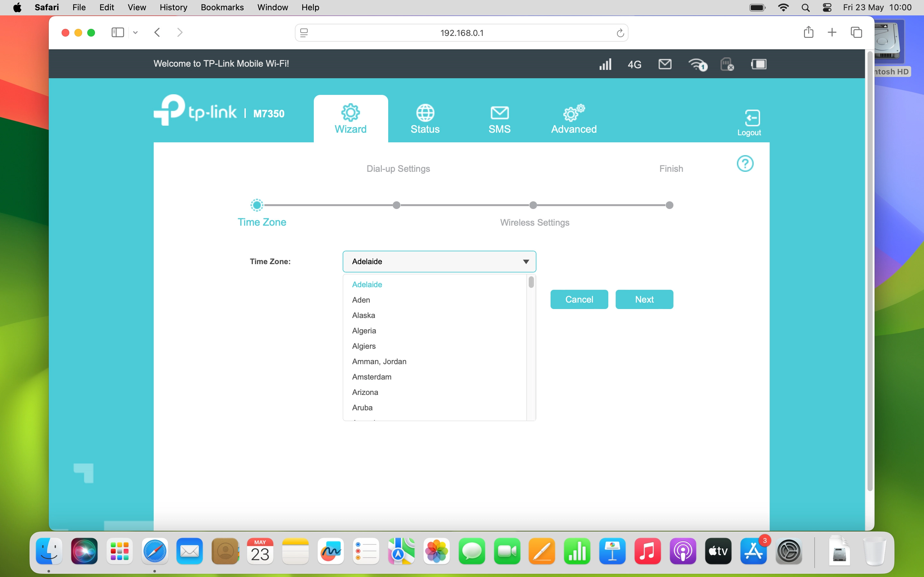This screenshot has height=577, width=924.
Task: Open the History menu in menu bar
Action: click(x=173, y=7)
